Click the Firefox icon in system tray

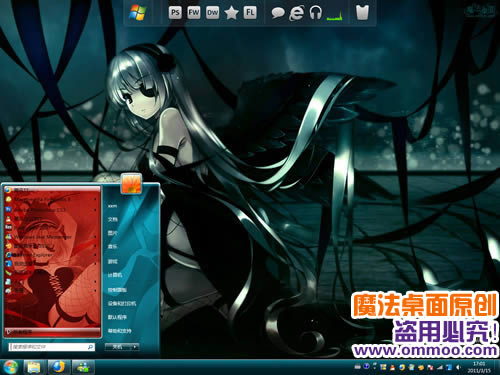[x=402, y=368]
